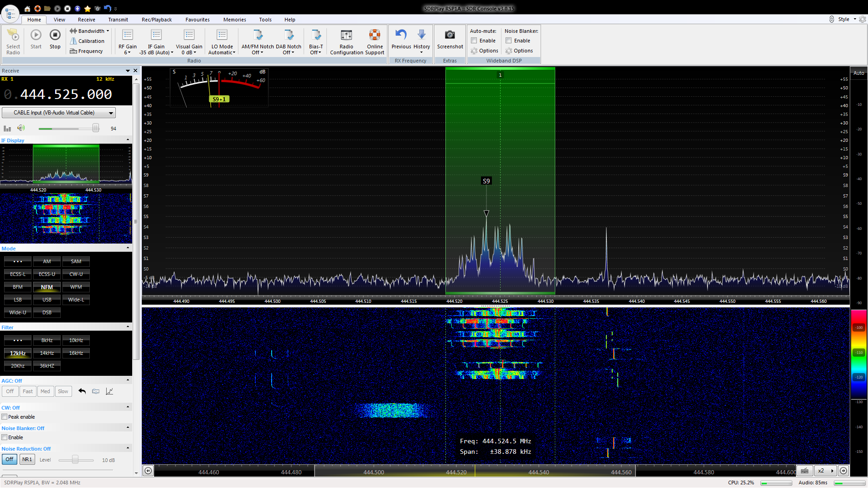The width and height of the screenshot is (868, 488).
Task: Click the x2 zoom control
Action: click(x=821, y=471)
